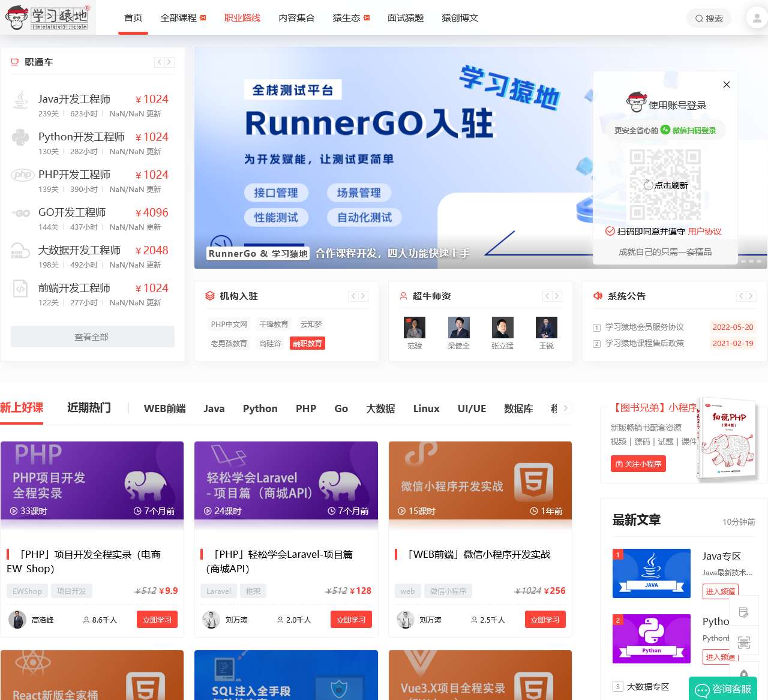Click the GO开发工程师 gopher icon
The width and height of the screenshot is (768, 700).
coord(21,213)
